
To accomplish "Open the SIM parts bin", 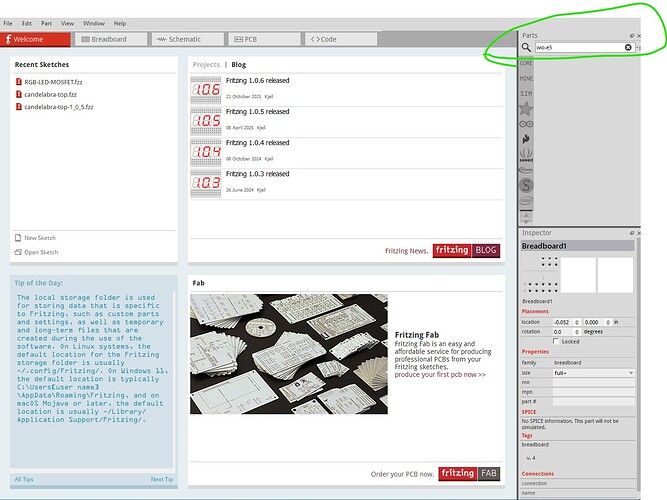I will (x=526, y=93).
